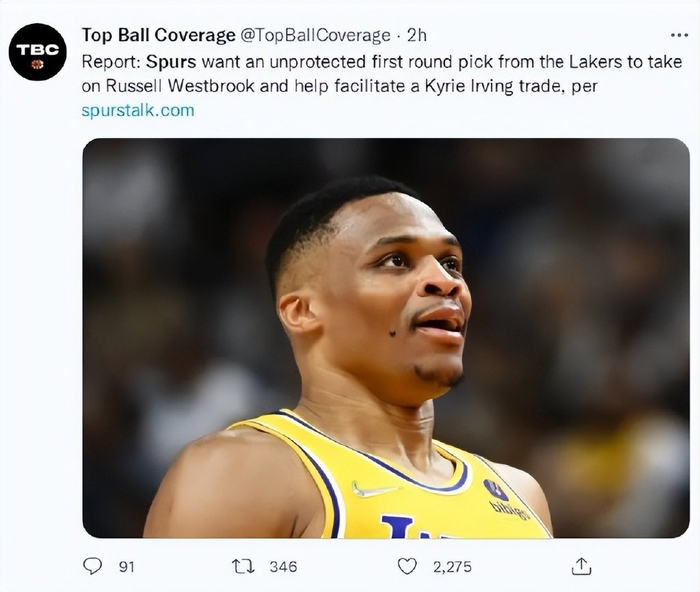The width and height of the screenshot is (700, 592).
Task: Open the Top Ball Coverage display name
Action: tap(158, 35)
